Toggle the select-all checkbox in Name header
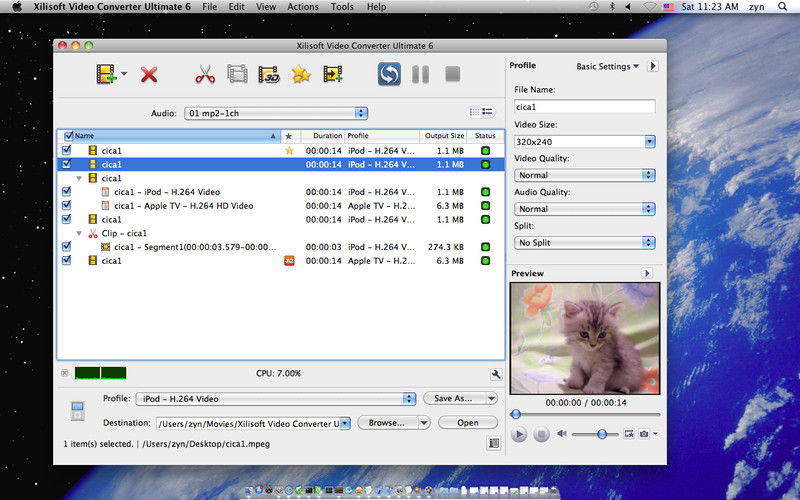Screen dimensions: 800x500 coord(68,136)
